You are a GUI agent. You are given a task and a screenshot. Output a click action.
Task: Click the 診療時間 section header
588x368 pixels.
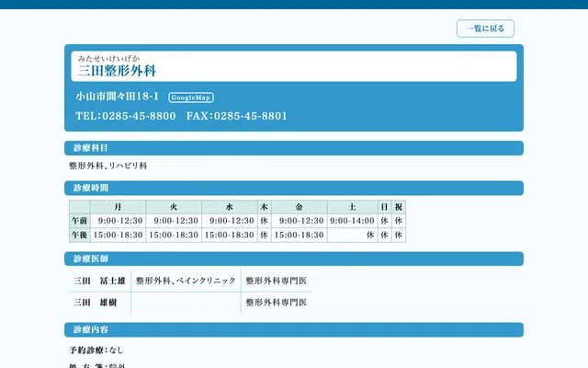click(x=294, y=188)
